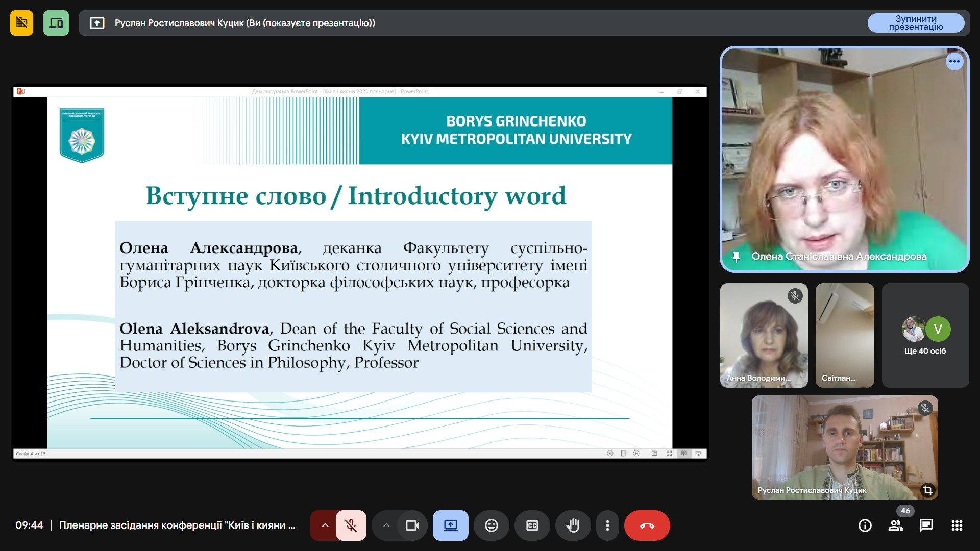Screen dimensions: 980x551
Task: Open the meeting details info panel
Action: tap(865, 525)
